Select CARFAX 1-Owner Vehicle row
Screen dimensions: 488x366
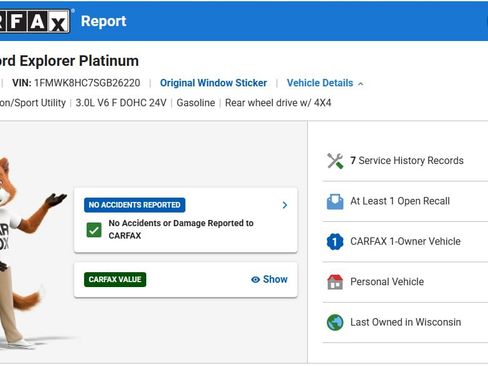click(x=405, y=242)
